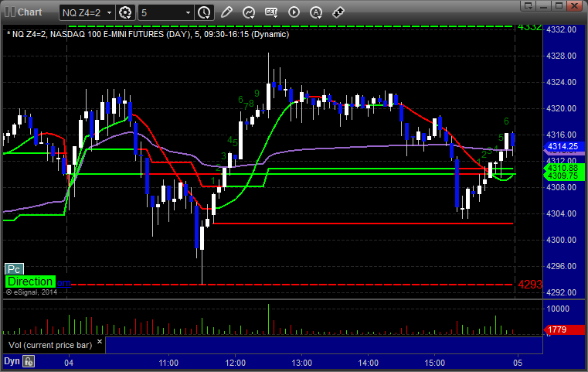Open the GET tools menu
This screenshot has height=372, width=588.
tap(271, 12)
